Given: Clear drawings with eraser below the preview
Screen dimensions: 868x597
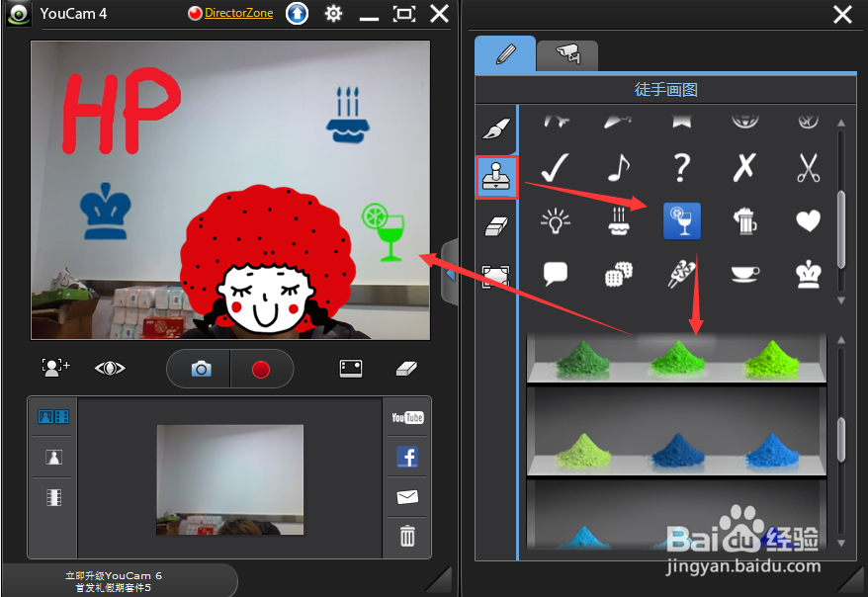Looking at the screenshot, I should point(406,369).
